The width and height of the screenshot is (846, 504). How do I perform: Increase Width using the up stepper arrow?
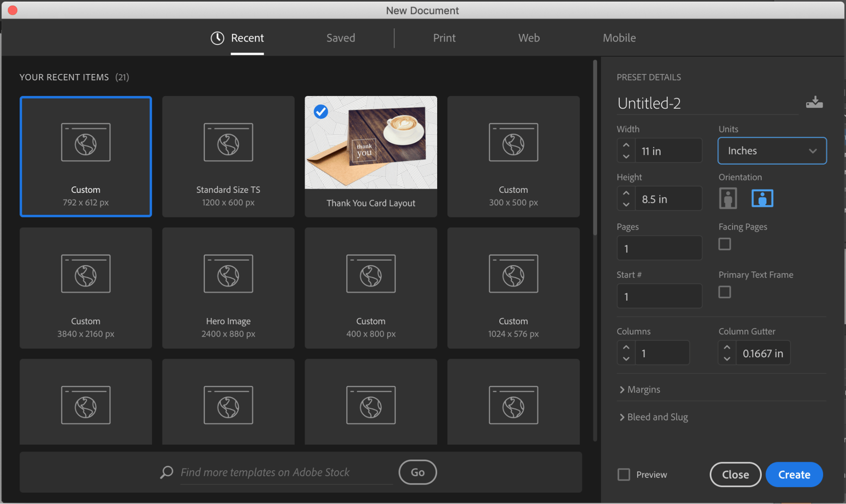click(626, 145)
